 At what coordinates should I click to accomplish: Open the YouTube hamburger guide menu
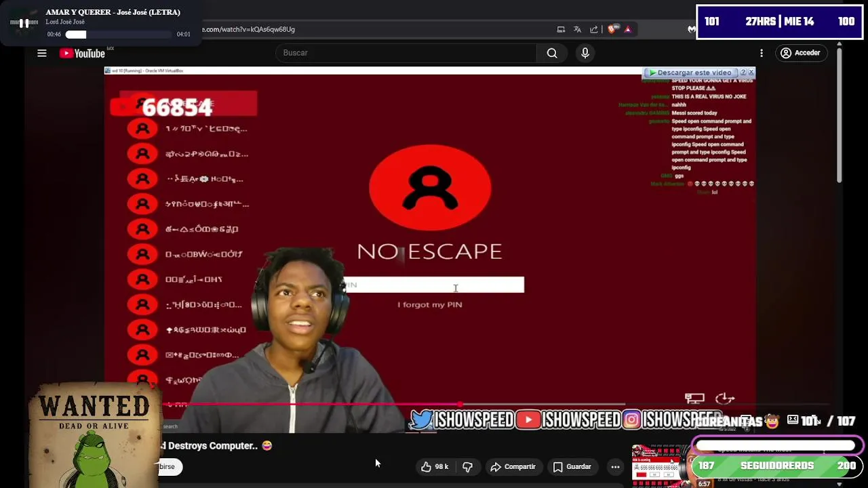click(x=42, y=53)
